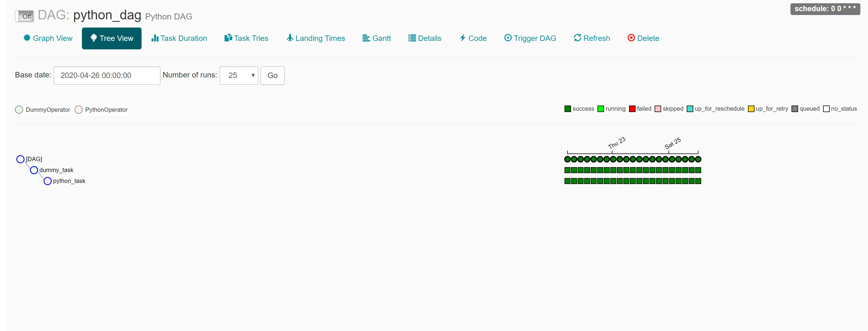
Task: Click the Delete red X icon
Action: click(631, 38)
